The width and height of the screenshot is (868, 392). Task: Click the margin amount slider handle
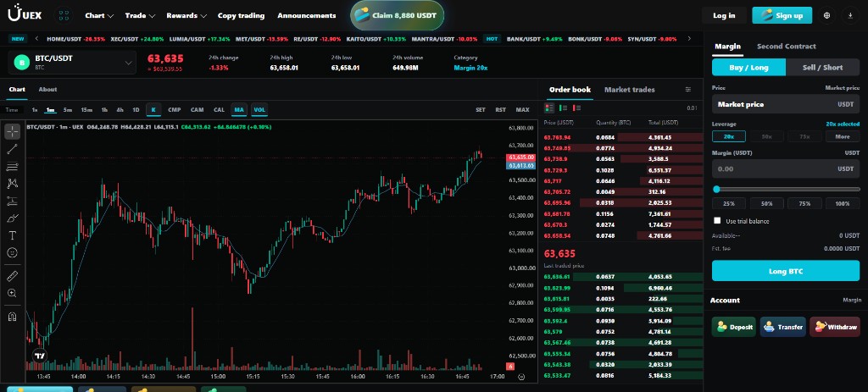click(x=716, y=189)
